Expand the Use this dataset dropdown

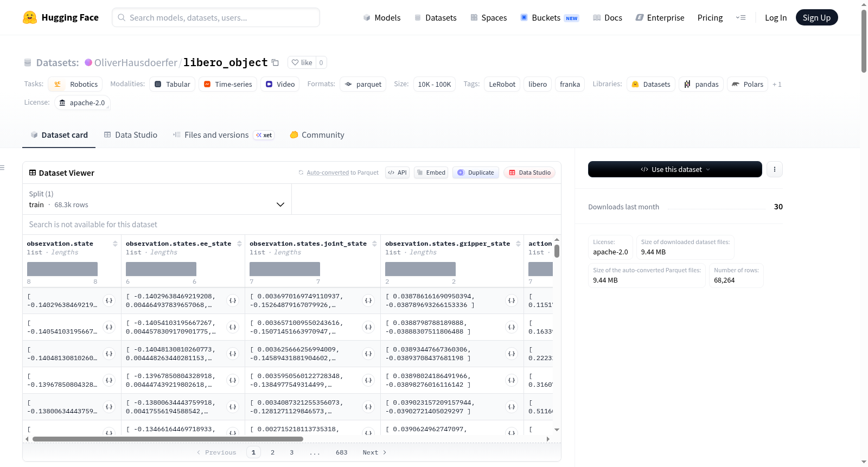675,169
